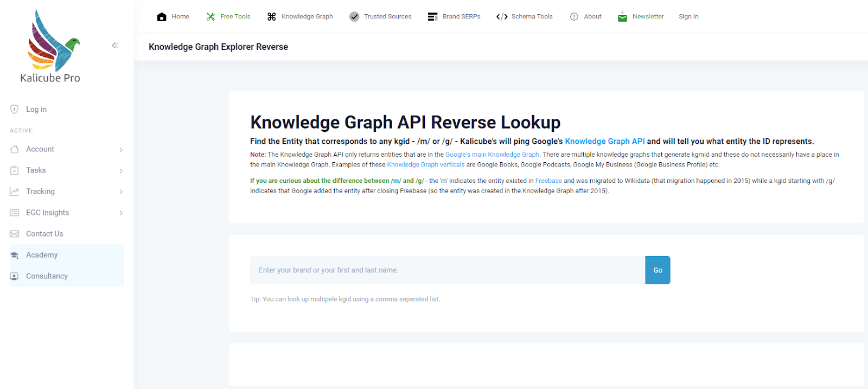Select Tasks in the sidebar

(x=36, y=170)
